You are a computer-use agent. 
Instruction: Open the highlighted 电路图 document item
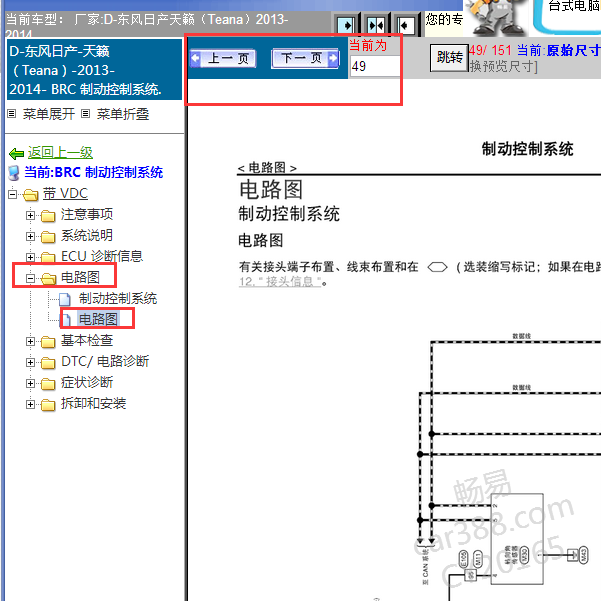pyautogui.click(x=98, y=319)
